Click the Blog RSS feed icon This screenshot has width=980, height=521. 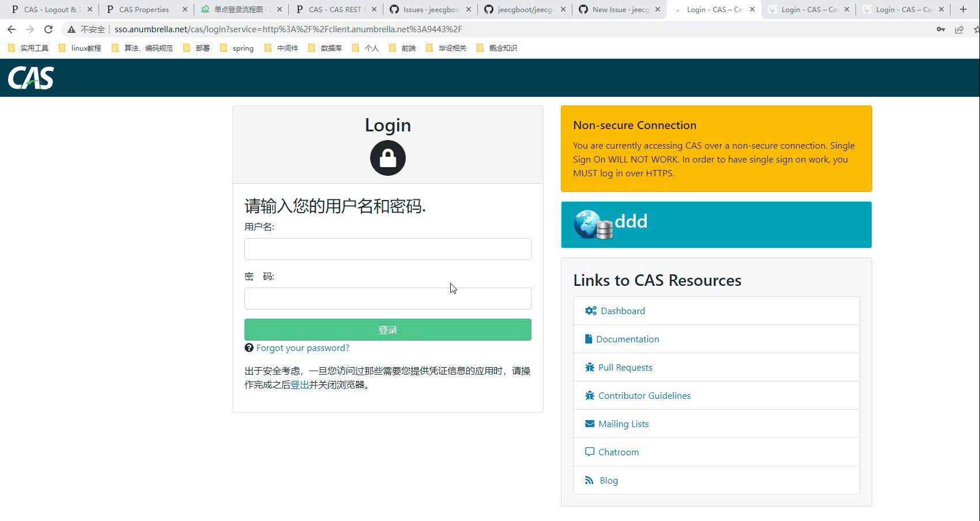coord(589,480)
